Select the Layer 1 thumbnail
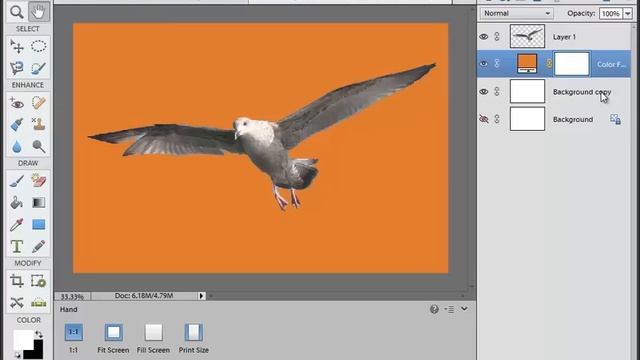Viewport: 640px width, 360px height. pos(527,36)
